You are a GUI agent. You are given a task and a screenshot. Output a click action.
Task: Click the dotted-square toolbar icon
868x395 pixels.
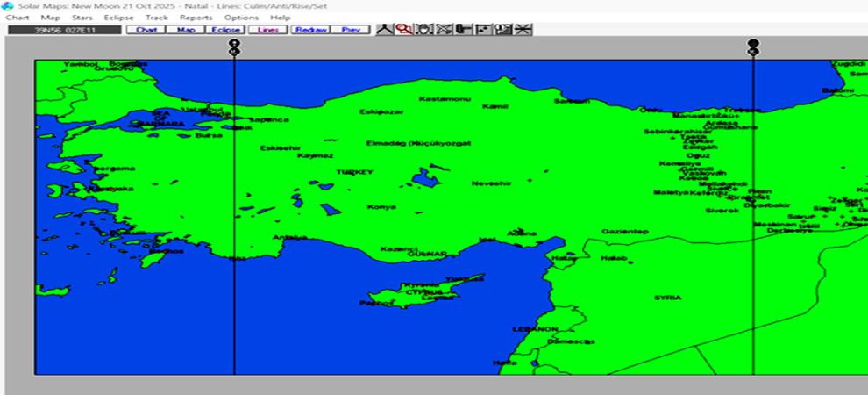483,29
